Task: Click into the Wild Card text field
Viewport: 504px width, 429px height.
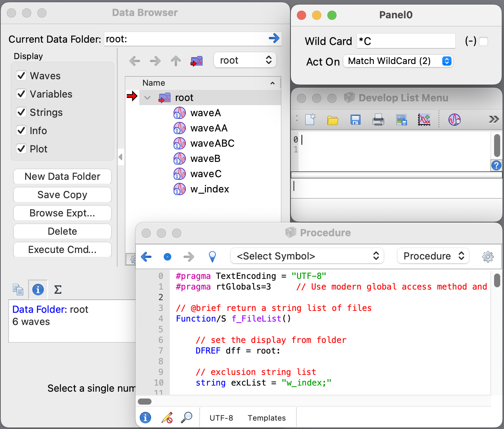Action: pyautogui.click(x=406, y=41)
